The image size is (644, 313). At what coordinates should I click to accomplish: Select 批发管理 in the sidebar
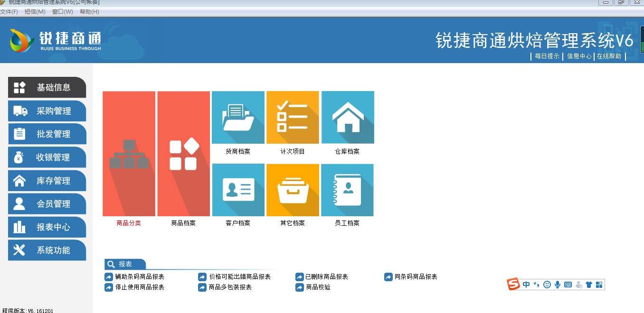[x=47, y=134]
